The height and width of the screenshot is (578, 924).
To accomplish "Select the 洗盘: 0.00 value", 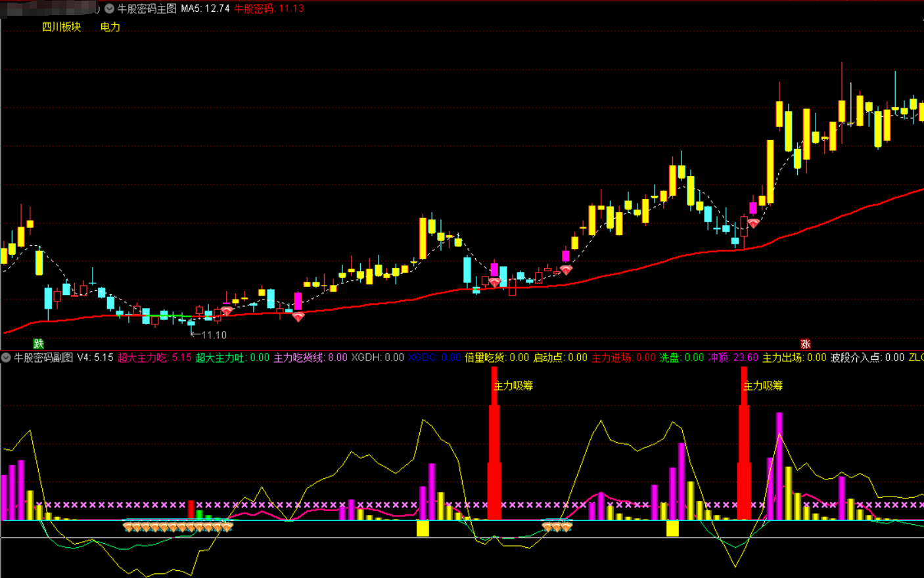I will click(x=681, y=357).
